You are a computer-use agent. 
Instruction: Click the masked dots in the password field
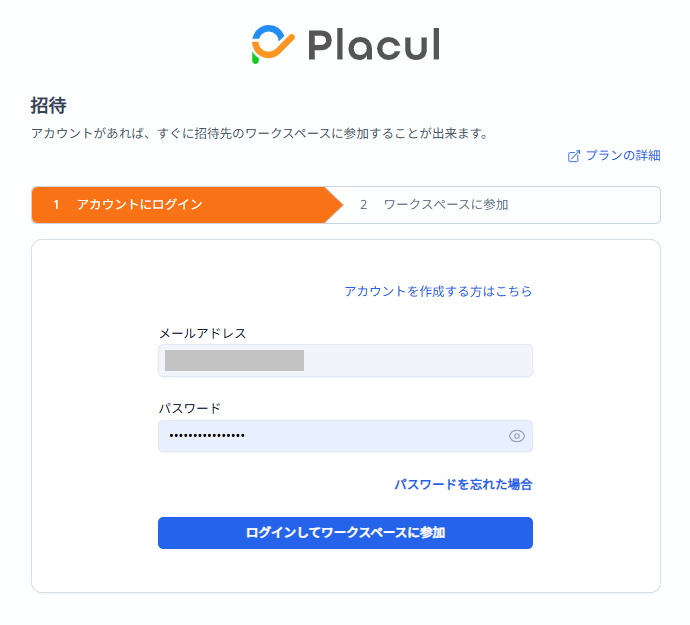point(207,436)
